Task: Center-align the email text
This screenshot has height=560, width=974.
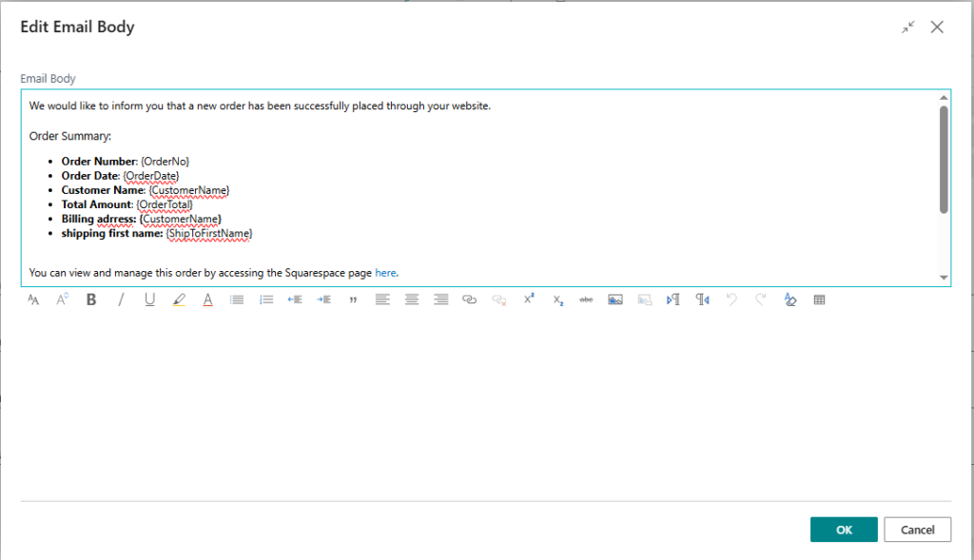Action: tap(411, 299)
